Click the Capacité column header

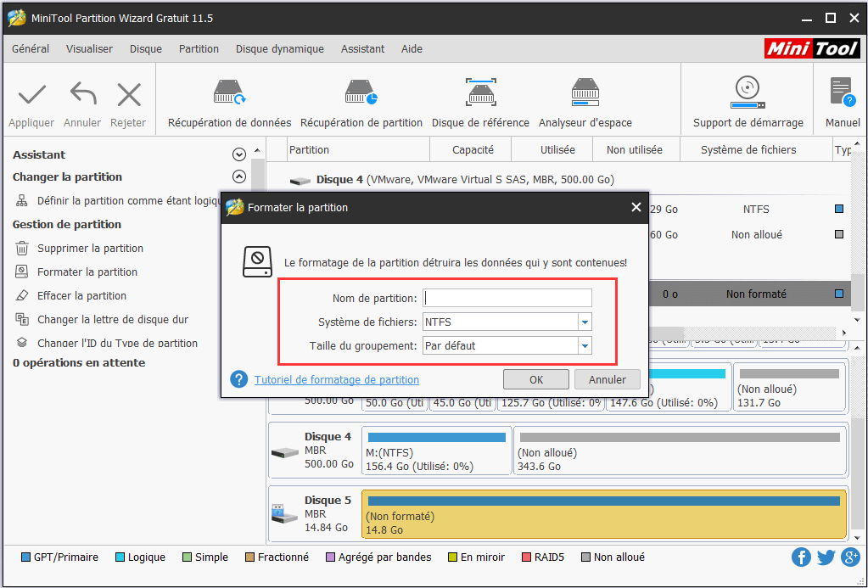coord(473,149)
